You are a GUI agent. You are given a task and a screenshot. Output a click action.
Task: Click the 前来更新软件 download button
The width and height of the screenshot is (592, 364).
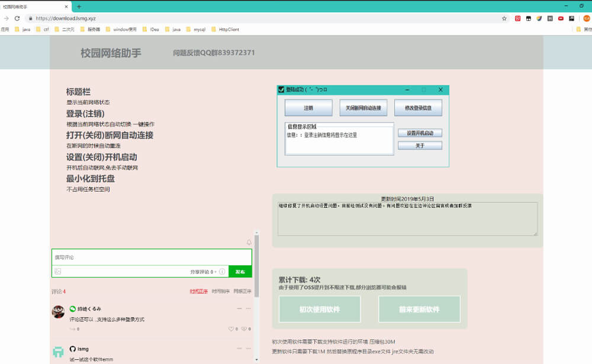419,309
